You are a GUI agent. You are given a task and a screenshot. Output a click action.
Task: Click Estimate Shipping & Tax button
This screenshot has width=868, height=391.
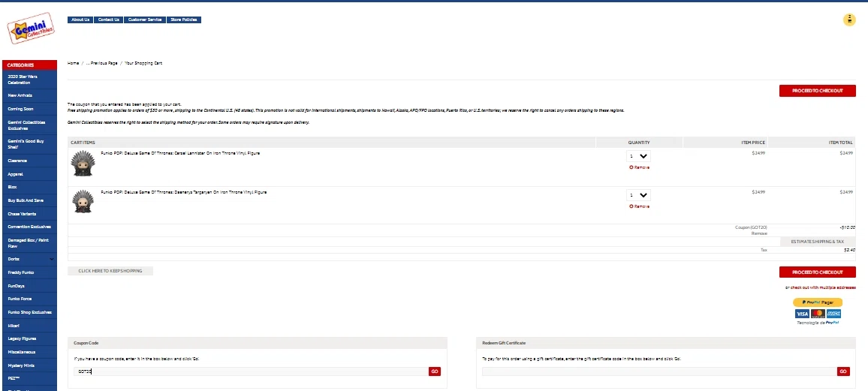pos(817,242)
